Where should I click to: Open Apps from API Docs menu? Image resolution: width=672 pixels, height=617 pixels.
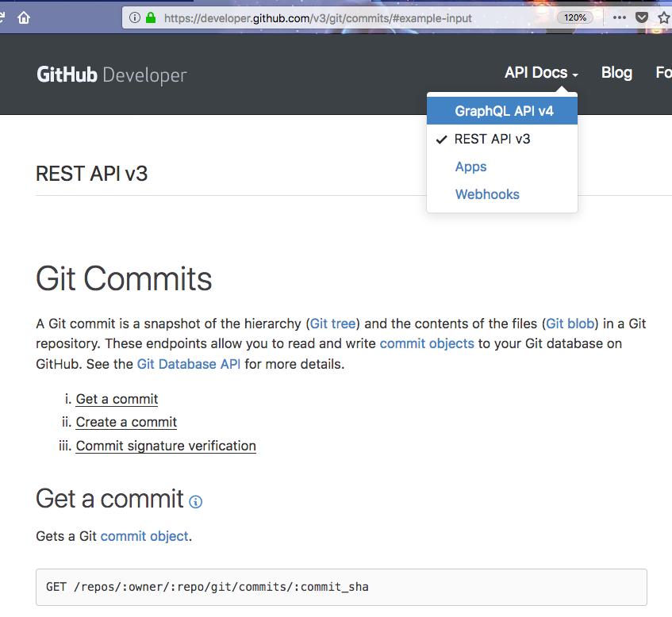(x=470, y=167)
